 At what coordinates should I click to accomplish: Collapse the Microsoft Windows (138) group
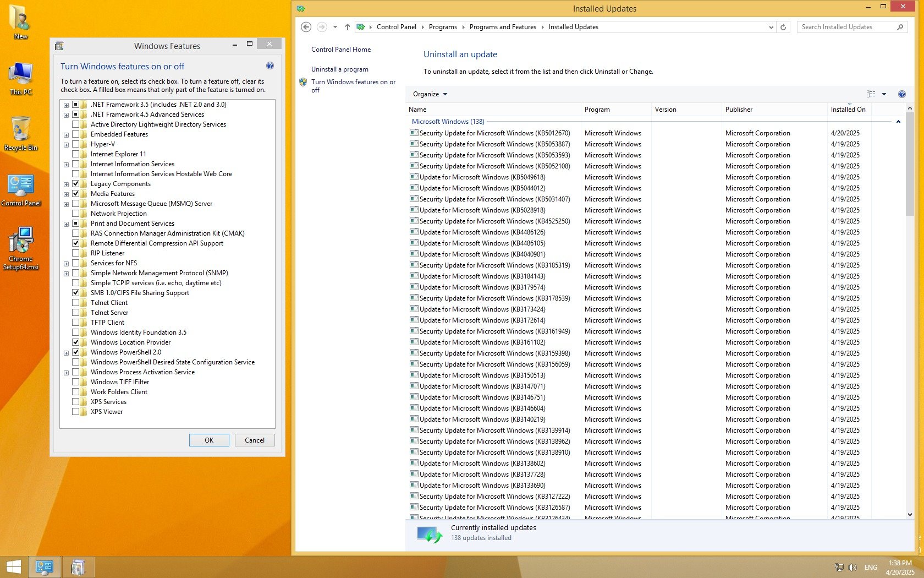[898, 122]
